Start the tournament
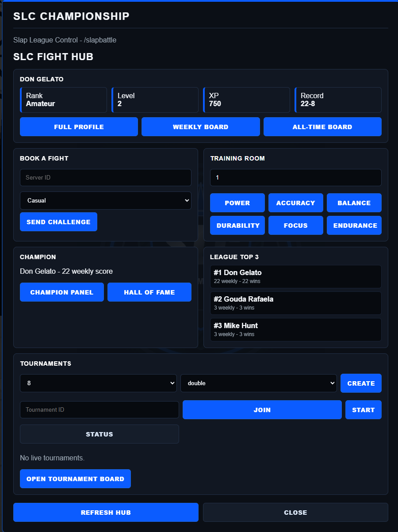This screenshot has width=398, height=532. point(364,410)
